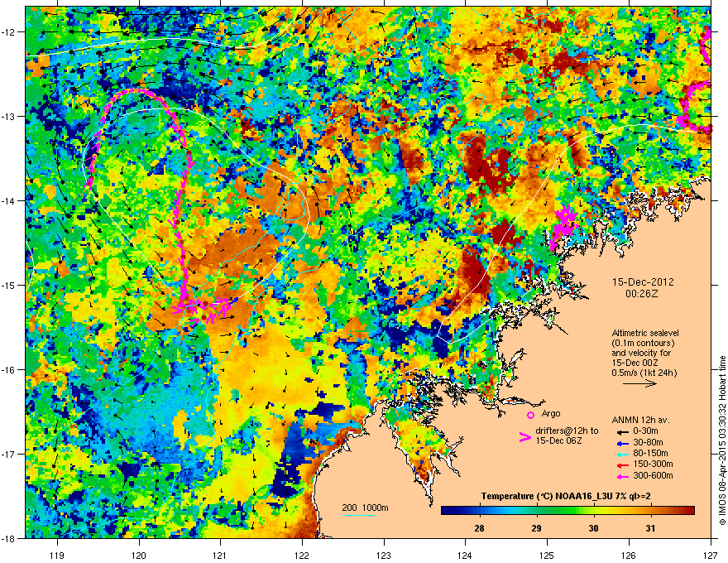Select the black 0-30m arrow legend symbol
Screen dimensions: 728x563
pos(621,431)
